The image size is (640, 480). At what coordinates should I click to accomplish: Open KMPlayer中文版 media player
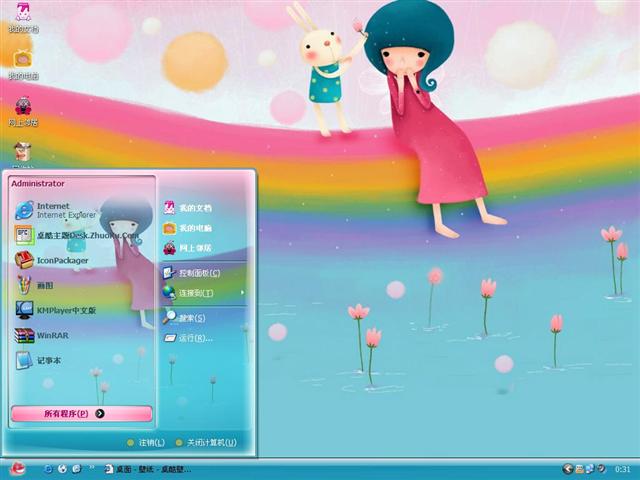pyautogui.click(x=55, y=310)
